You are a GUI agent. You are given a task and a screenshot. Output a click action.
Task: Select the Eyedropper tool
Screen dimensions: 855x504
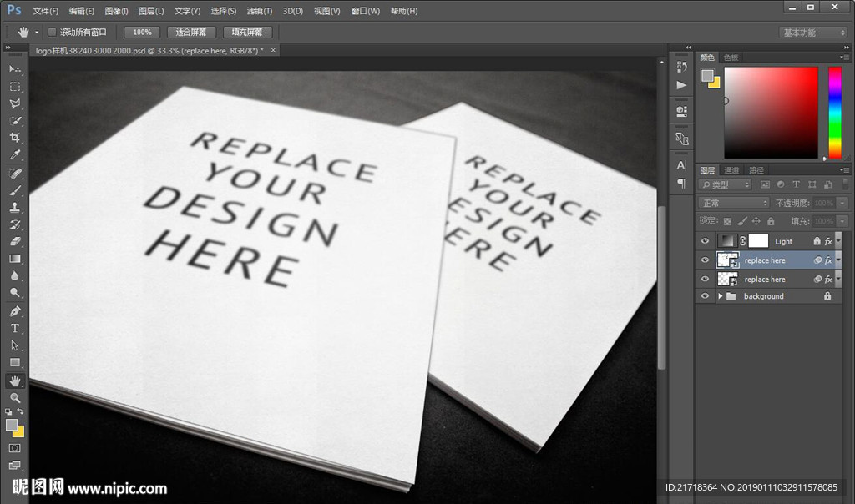point(15,156)
